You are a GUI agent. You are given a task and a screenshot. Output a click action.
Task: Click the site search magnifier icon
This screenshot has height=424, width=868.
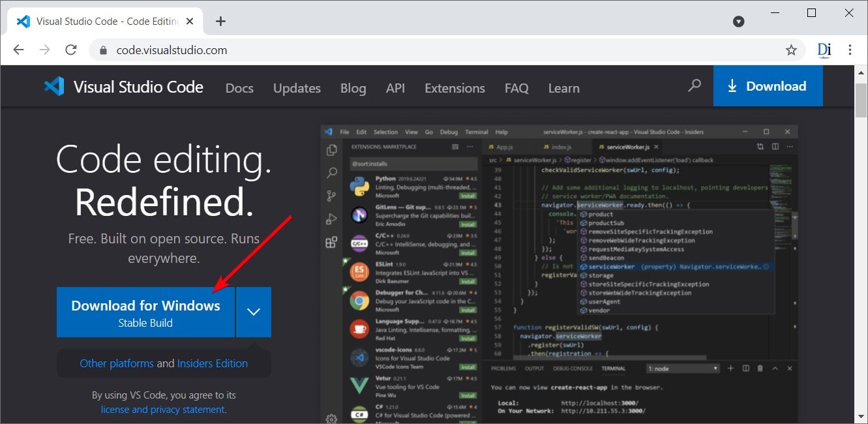tap(695, 85)
